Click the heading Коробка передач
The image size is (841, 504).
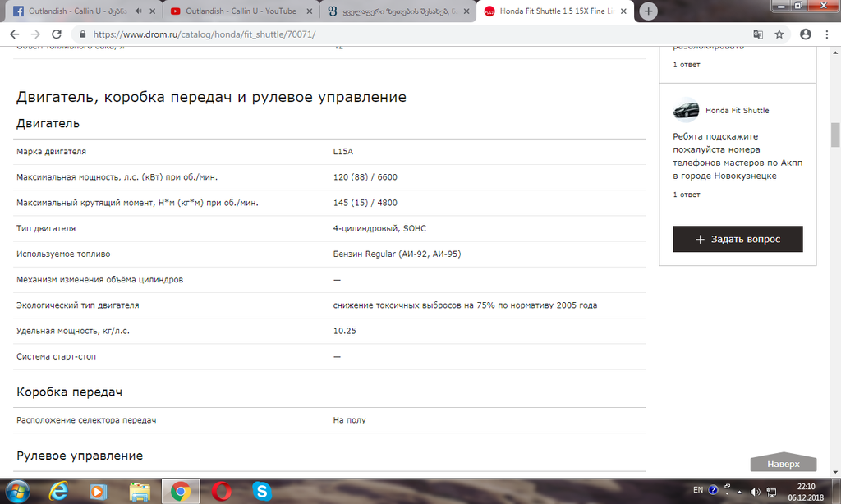[69, 392]
